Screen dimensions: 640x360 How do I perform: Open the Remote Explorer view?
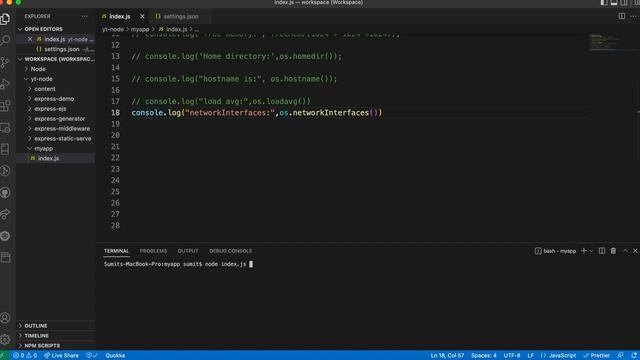pos(6,128)
